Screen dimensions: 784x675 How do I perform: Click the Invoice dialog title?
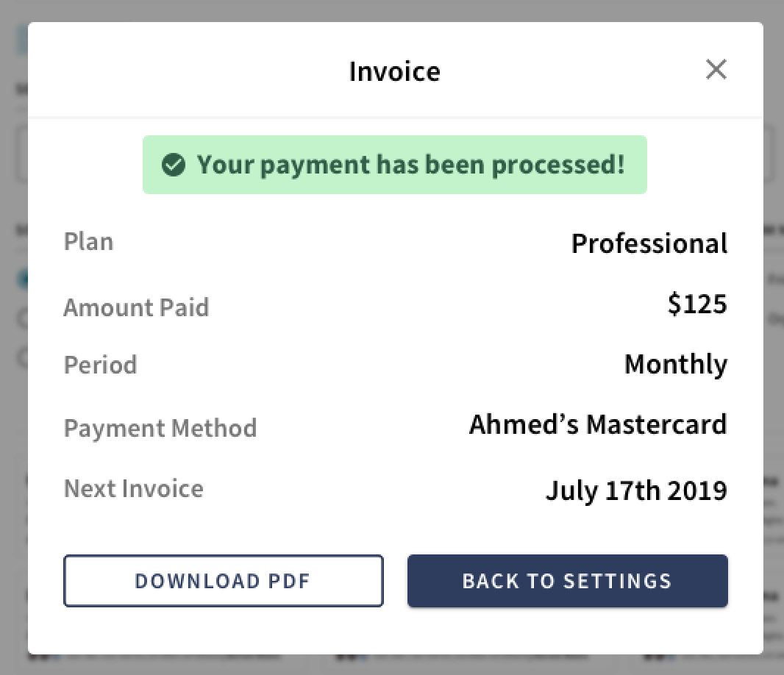394,71
